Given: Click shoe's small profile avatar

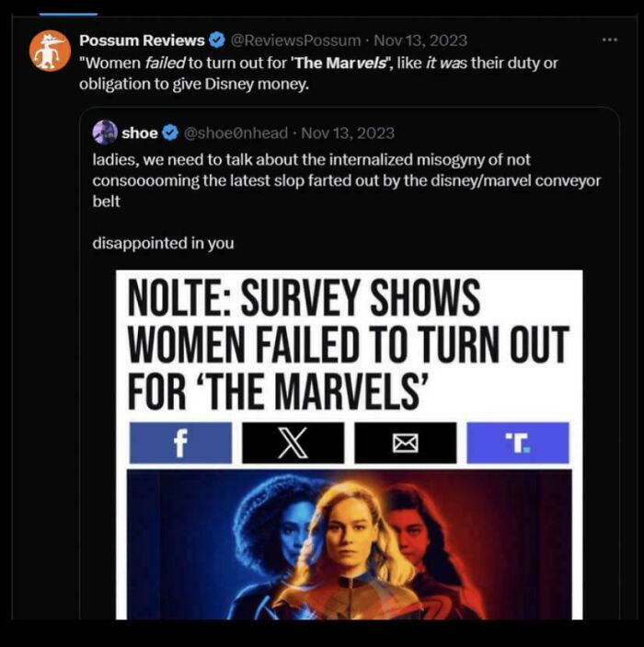Looking at the screenshot, I should pos(105,133).
